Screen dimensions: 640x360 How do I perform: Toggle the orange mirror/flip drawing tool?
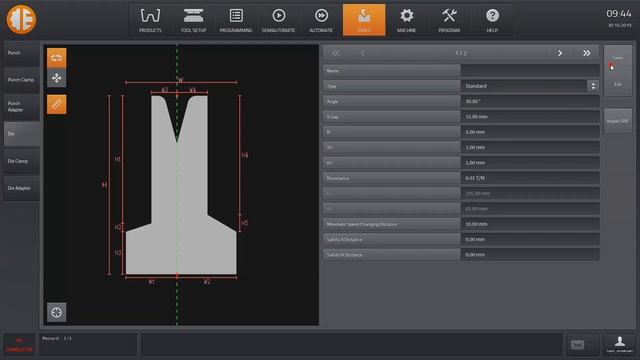pos(56,58)
